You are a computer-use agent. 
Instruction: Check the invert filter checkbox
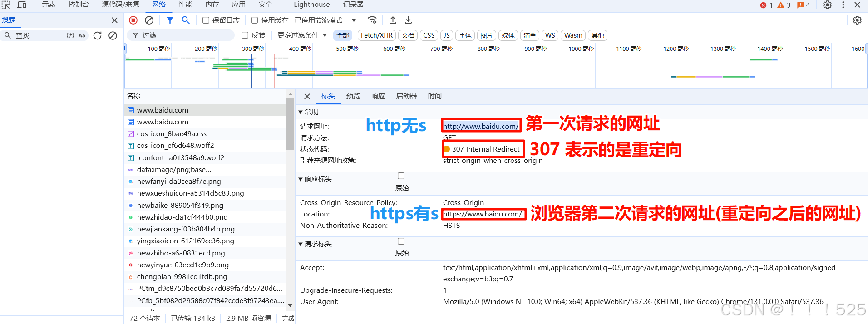(x=245, y=35)
